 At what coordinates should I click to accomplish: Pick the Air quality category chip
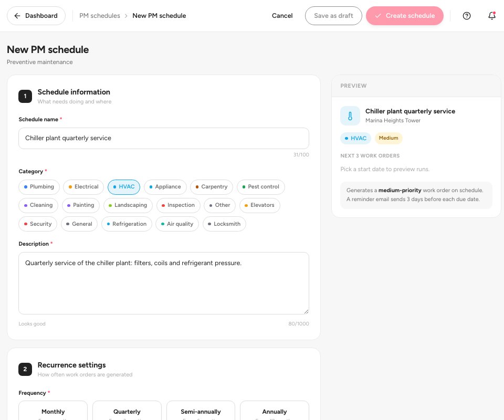click(x=177, y=224)
